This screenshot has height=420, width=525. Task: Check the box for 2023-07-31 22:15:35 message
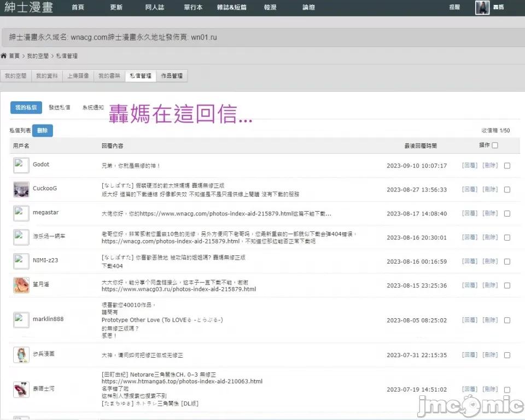(x=507, y=355)
